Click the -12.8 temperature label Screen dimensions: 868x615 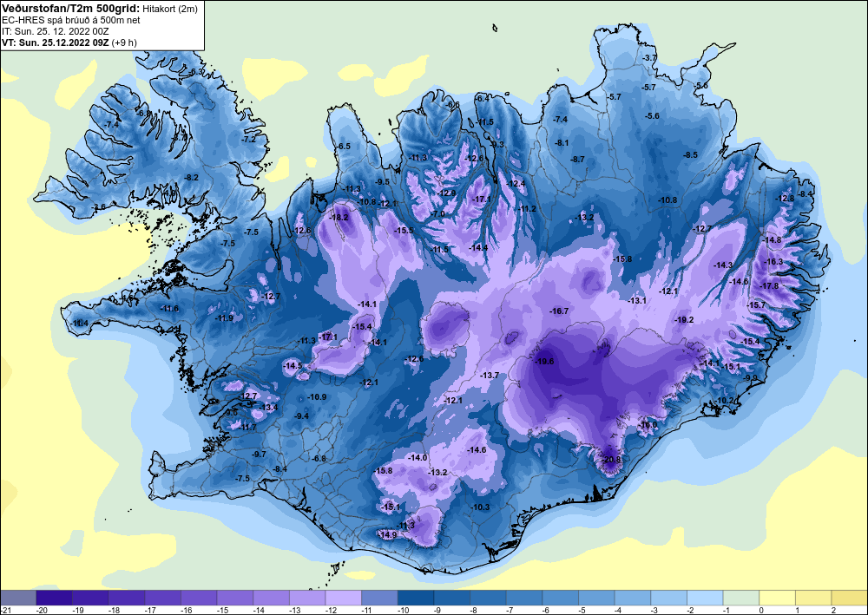click(785, 198)
